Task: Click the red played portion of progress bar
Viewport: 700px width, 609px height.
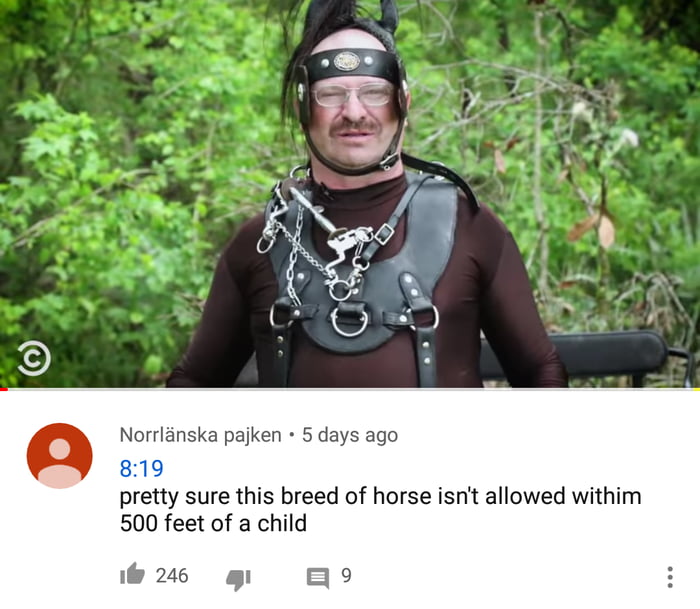Action: 4,389
